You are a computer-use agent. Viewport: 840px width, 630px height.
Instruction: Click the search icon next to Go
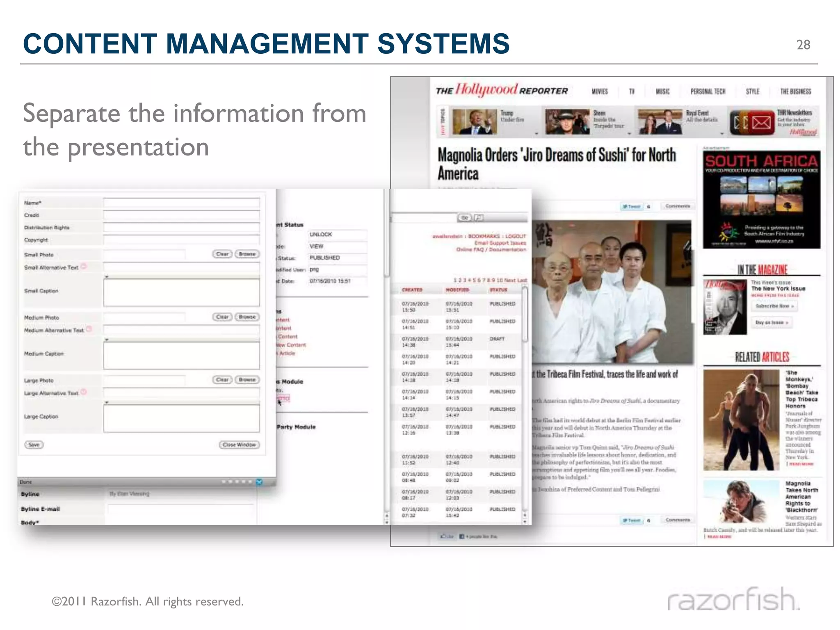point(479,217)
